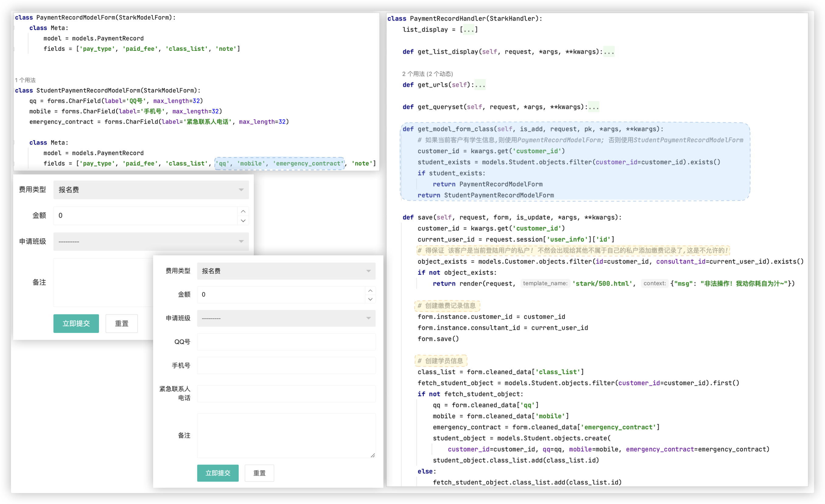The height and width of the screenshot is (504, 825).
Task: Click the 紧急联系人电话 input field
Action: tap(286, 393)
